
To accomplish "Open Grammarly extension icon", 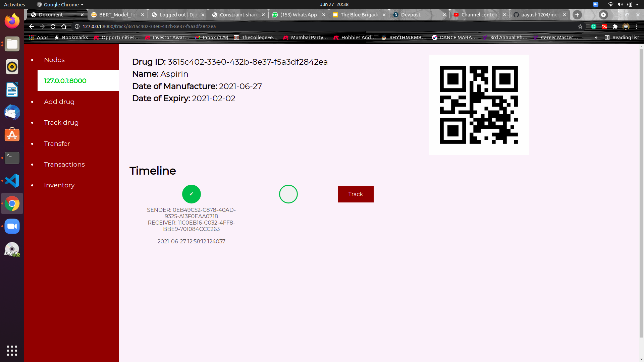I will pyautogui.click(x=594, y=26).
